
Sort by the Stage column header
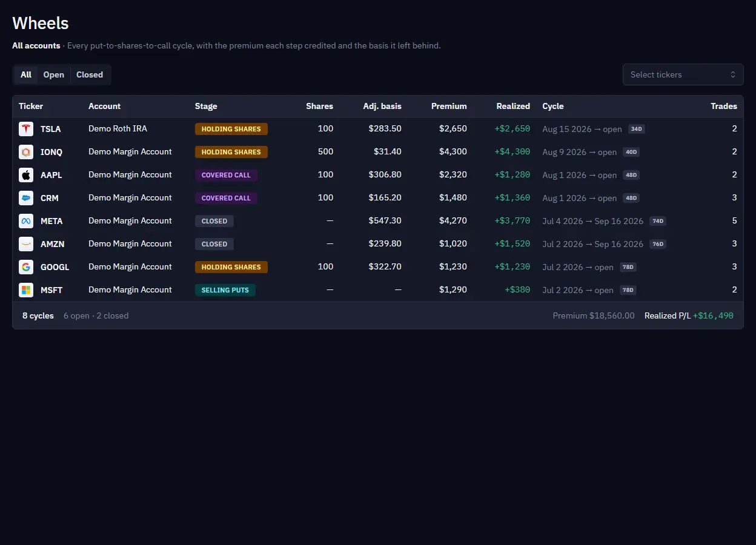pos(206,106)
